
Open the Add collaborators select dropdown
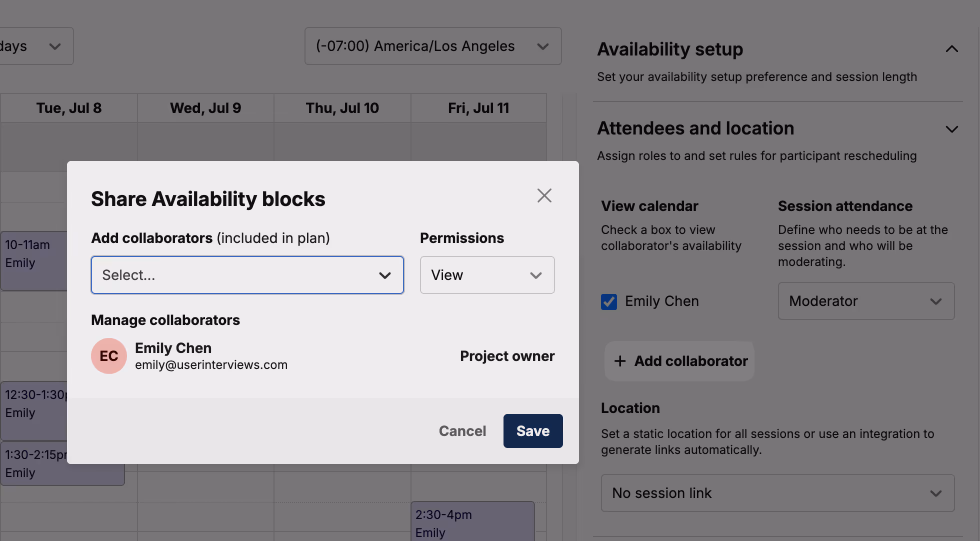click(247, 275)
